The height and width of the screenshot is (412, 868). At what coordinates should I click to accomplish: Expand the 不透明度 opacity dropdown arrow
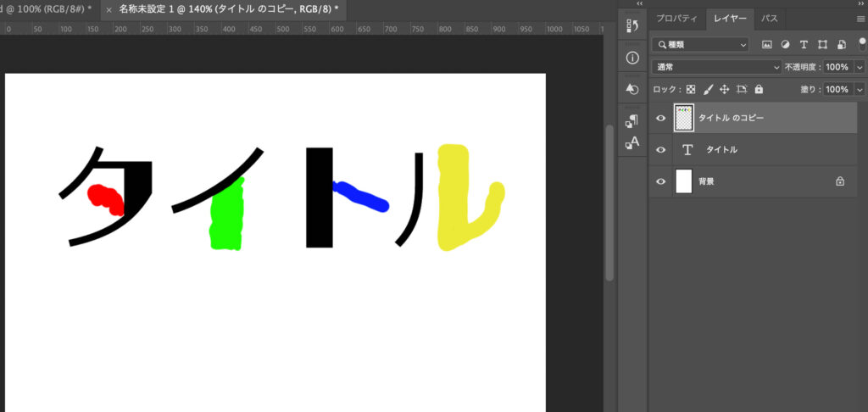(860, 66)
